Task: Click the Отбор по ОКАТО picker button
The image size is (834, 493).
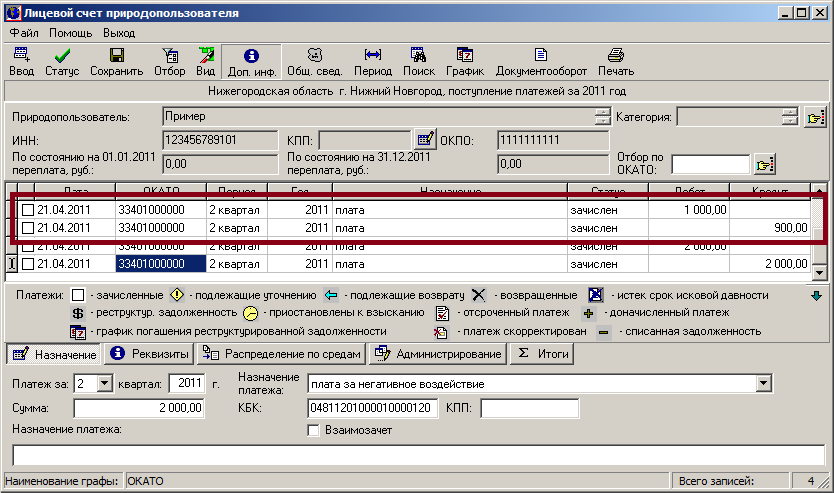Action: point(765,164)
